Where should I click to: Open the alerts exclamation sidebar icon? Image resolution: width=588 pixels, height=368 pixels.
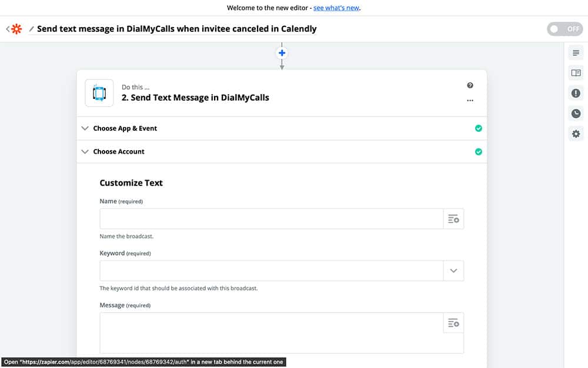[576, 93]
